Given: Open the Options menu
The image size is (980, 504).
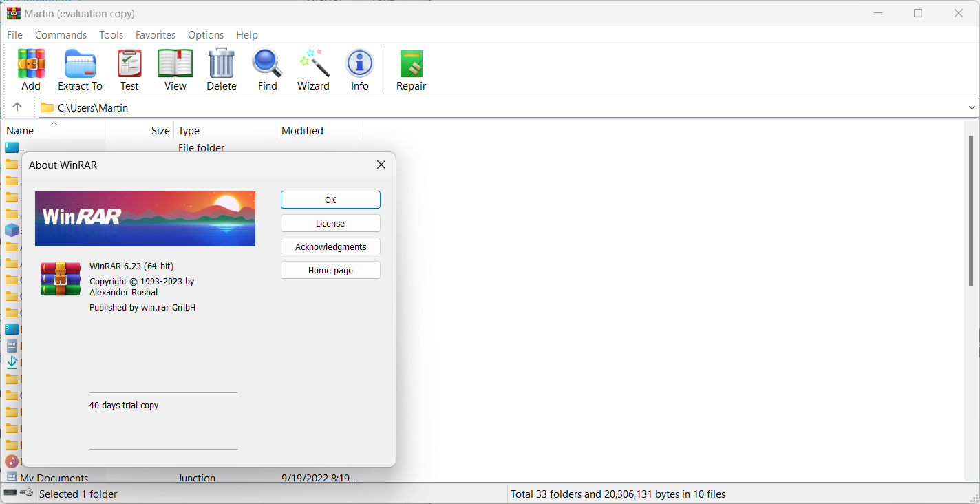Looking at the screenshot, I should pos(205,34).
